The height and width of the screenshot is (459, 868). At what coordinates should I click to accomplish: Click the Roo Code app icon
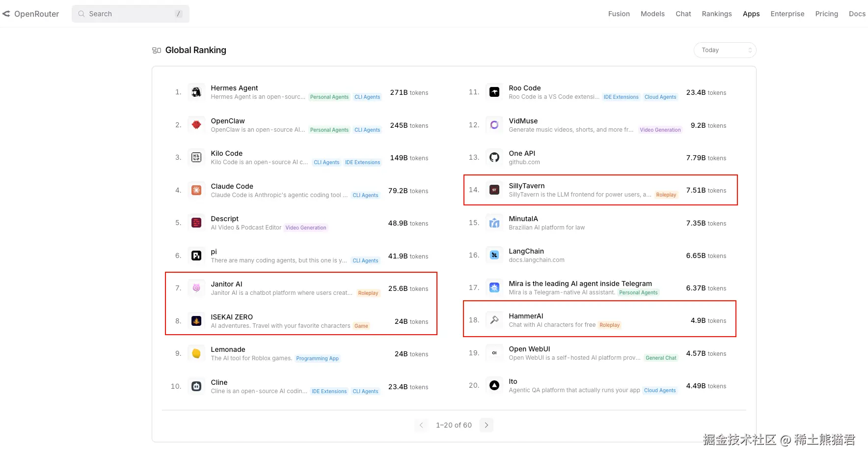click(494, 92)
